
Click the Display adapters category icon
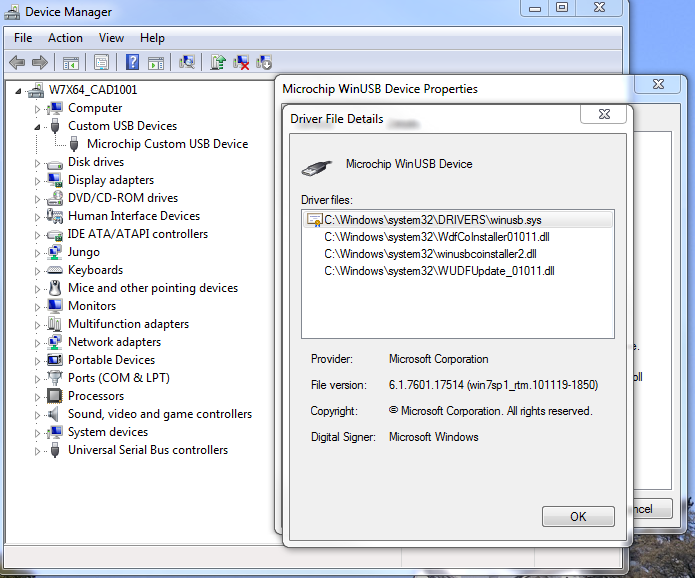point(55,180)
